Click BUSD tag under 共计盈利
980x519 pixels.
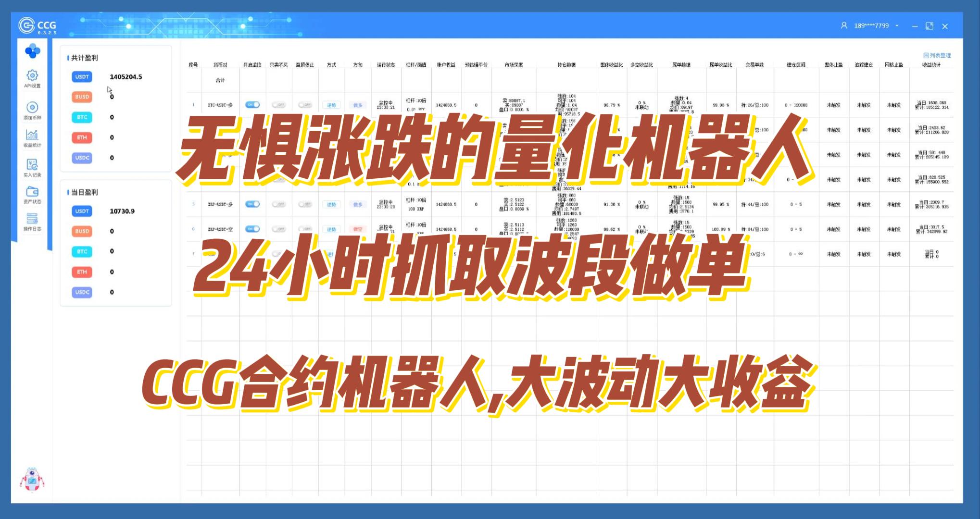pyautogui.click(x=82, y=97)
